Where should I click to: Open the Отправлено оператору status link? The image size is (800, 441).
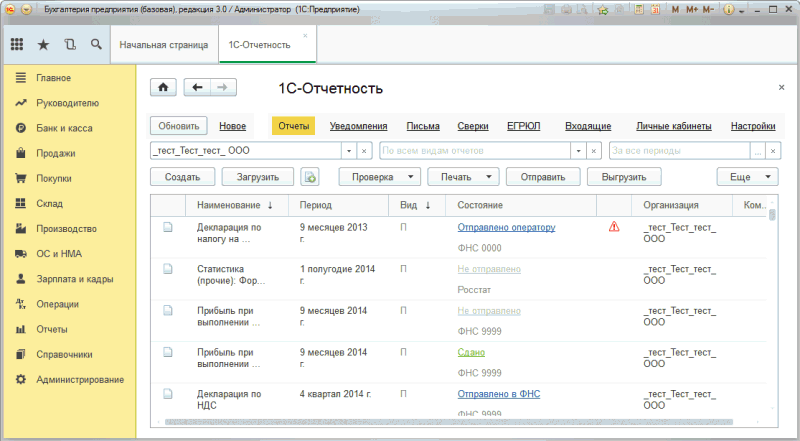[506, 227]
